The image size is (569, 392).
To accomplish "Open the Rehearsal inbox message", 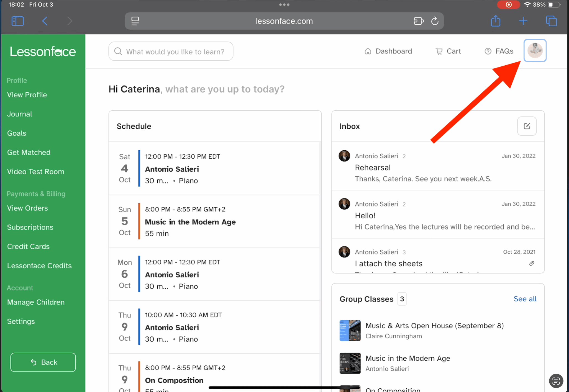I will pyautogui.click(x=438, y=166).
